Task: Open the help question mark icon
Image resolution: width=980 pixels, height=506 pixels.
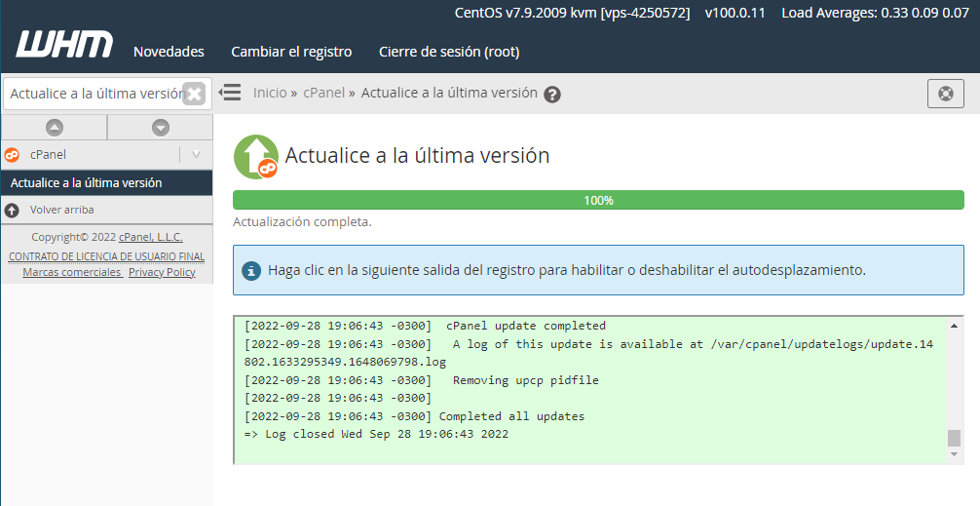Action: pyautogui.click(x=552, y=95)
